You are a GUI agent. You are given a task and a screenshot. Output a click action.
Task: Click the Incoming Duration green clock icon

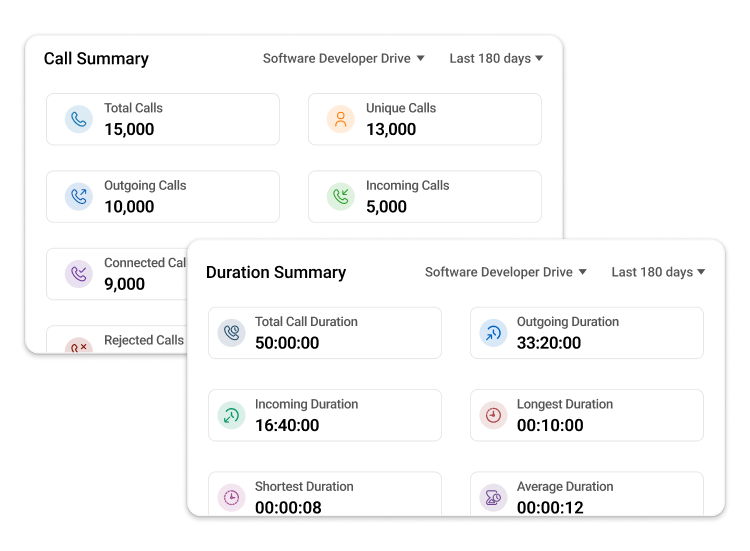pyautogui.click(x=232, y=415)
